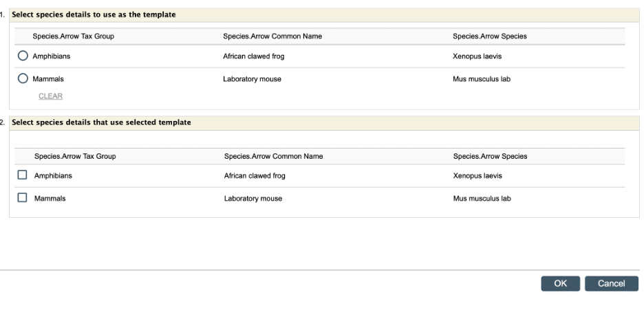Tick the Mammals checkbox in section 2
644x330 pixels.
(x=22, y=198)
